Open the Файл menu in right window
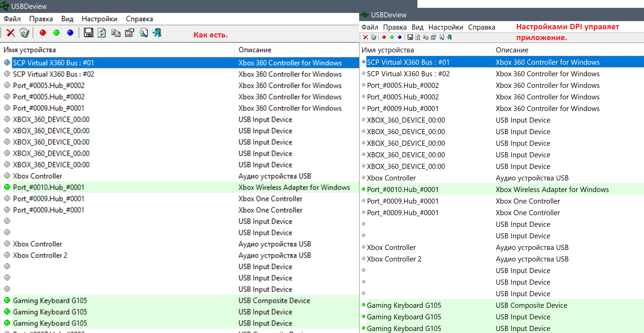644x333 pixels. tap(370, 27)
